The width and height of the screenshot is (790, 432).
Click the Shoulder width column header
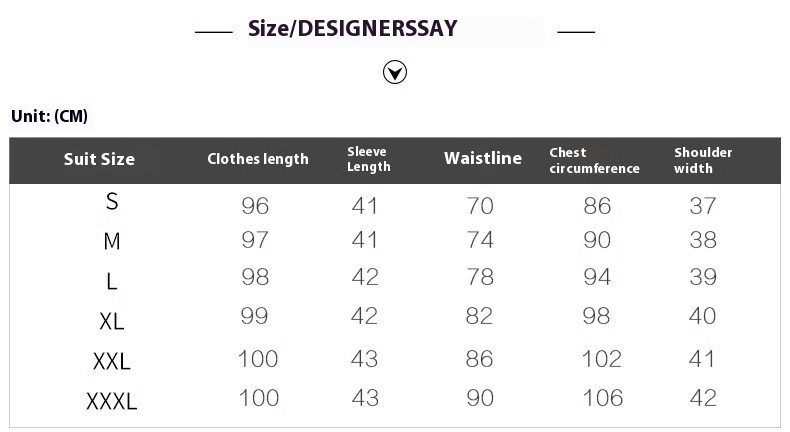703,160
